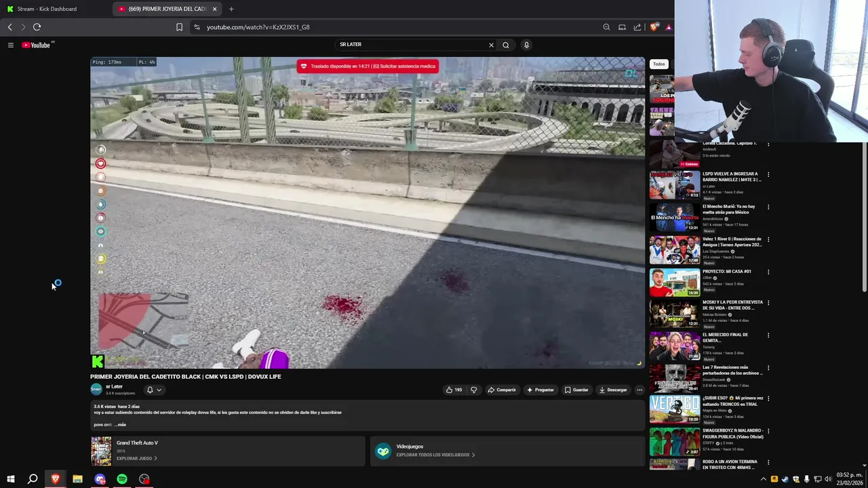Open options for 'EL MERECIDO FINAL DE GEMITA'
The width and height of the screenshot is (868, 488).
tap(768, 335)
